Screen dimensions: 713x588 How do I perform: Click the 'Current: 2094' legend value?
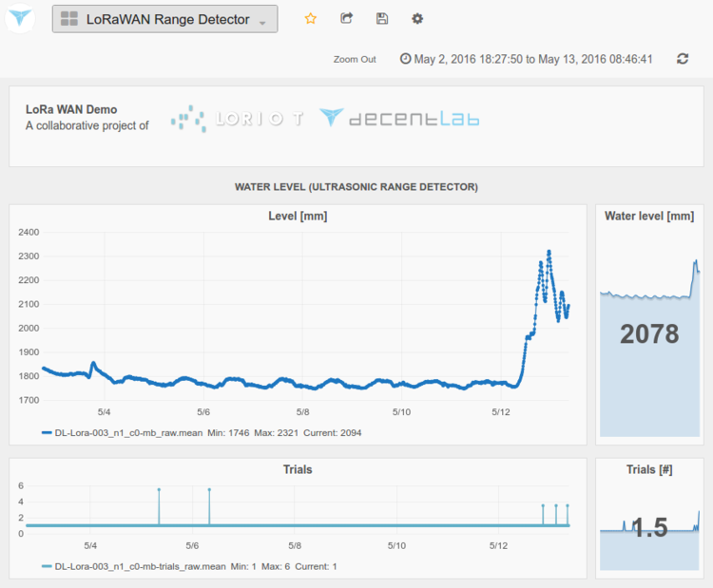[333, 433]
